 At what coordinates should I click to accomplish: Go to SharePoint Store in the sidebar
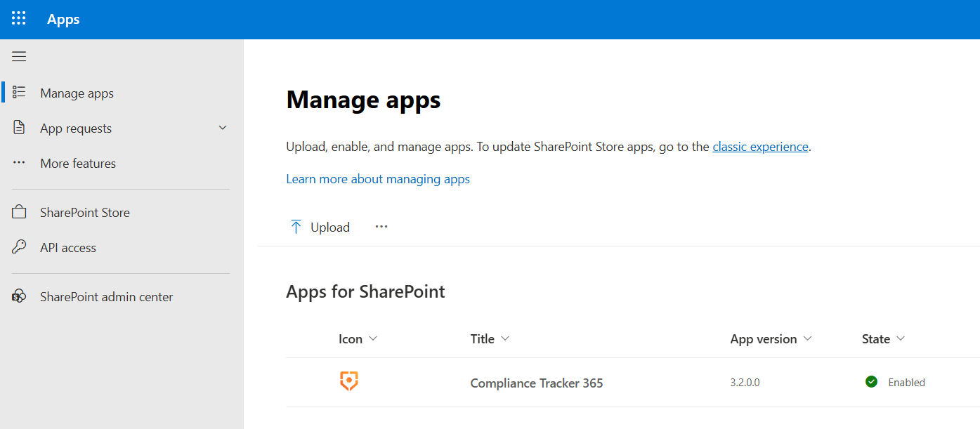[x=85, y=212]
